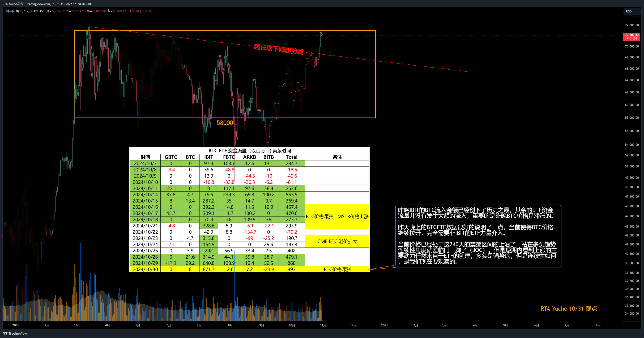
Task: Click the comment paragraph starting 昨晚IBIT的BTC流入金额
Action: coord(476,213)
